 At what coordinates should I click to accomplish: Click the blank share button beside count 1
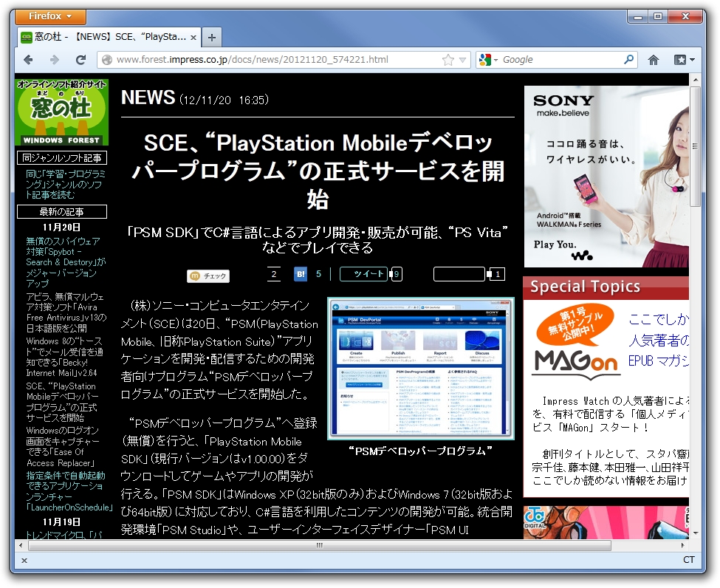459,274
